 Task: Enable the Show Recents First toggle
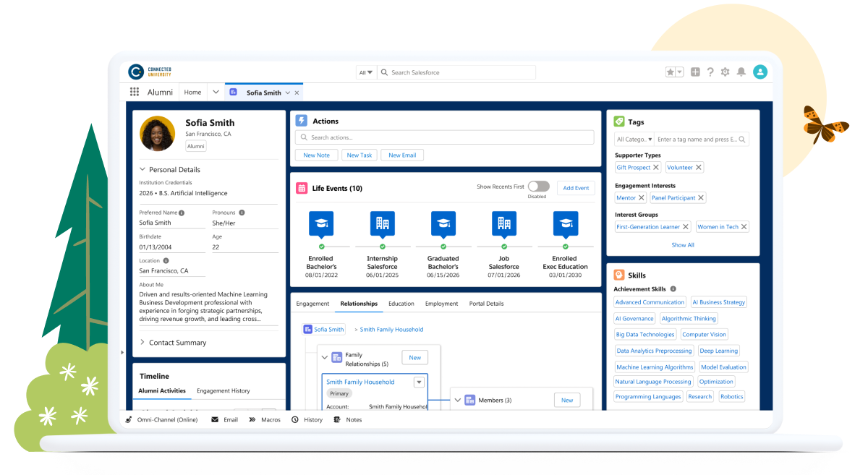tap(537, 186)
